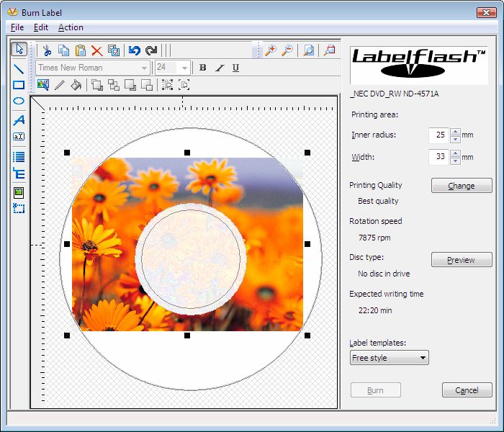Click the 'Best quality' text
This screenshot has height=432, width=504.
point(378,201)
